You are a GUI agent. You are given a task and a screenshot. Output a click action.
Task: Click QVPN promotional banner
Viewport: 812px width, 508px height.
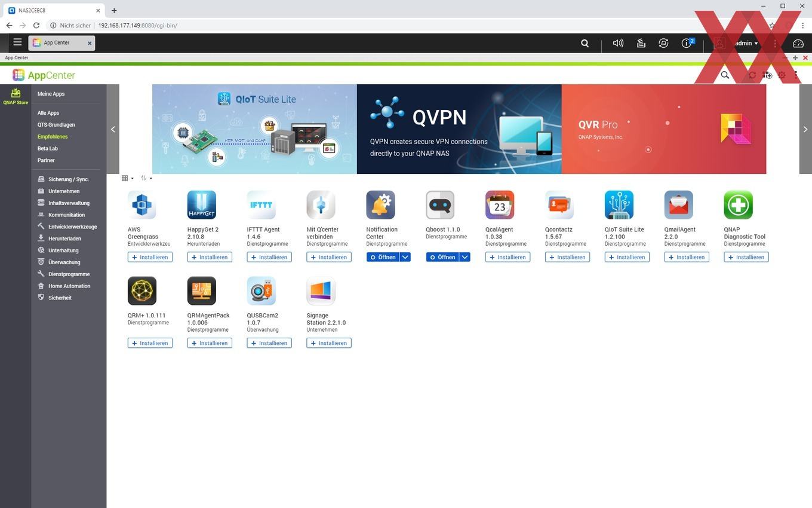(459, 129)
